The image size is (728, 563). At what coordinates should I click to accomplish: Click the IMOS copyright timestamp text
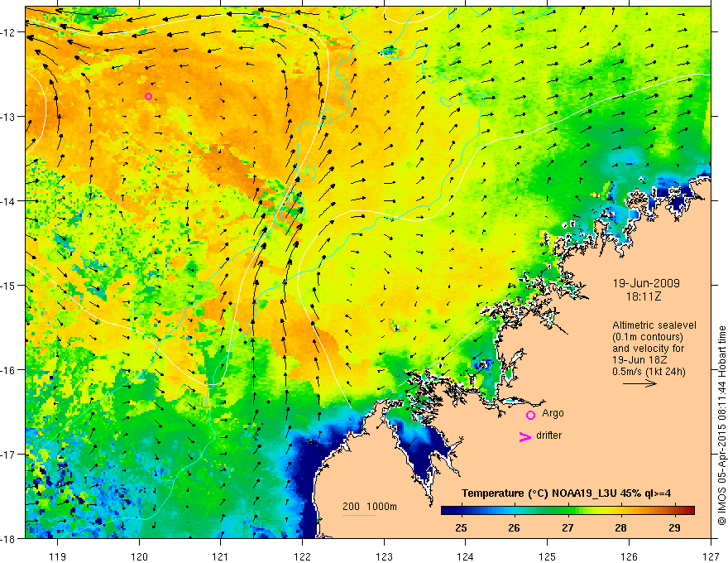[x=721, y=426]
